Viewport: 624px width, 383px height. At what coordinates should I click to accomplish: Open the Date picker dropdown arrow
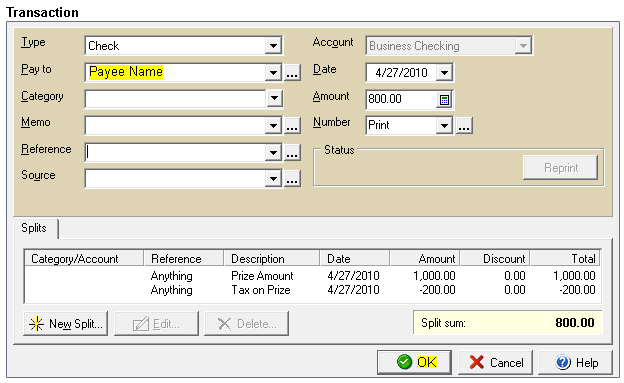(444, 72)
